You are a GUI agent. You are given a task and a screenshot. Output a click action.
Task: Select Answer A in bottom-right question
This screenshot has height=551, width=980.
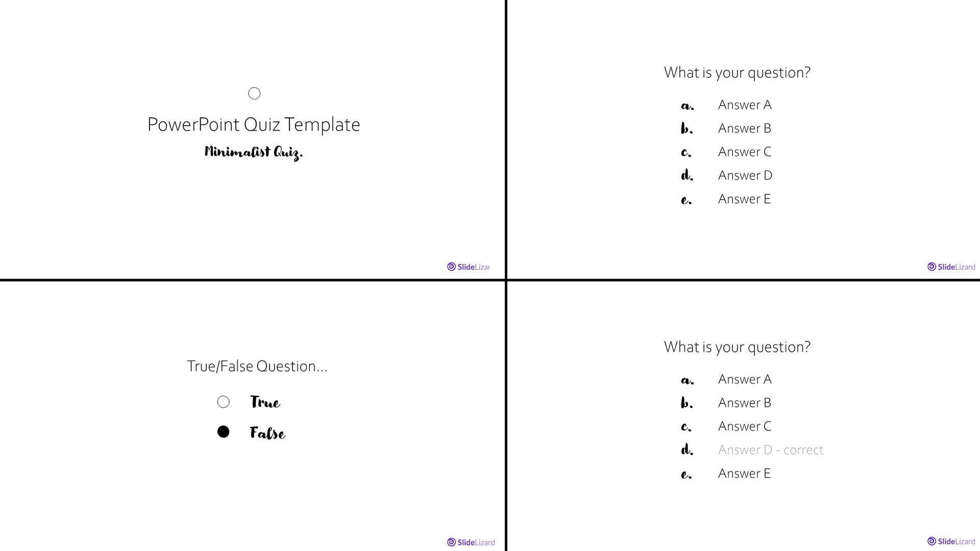coord(746,379)
